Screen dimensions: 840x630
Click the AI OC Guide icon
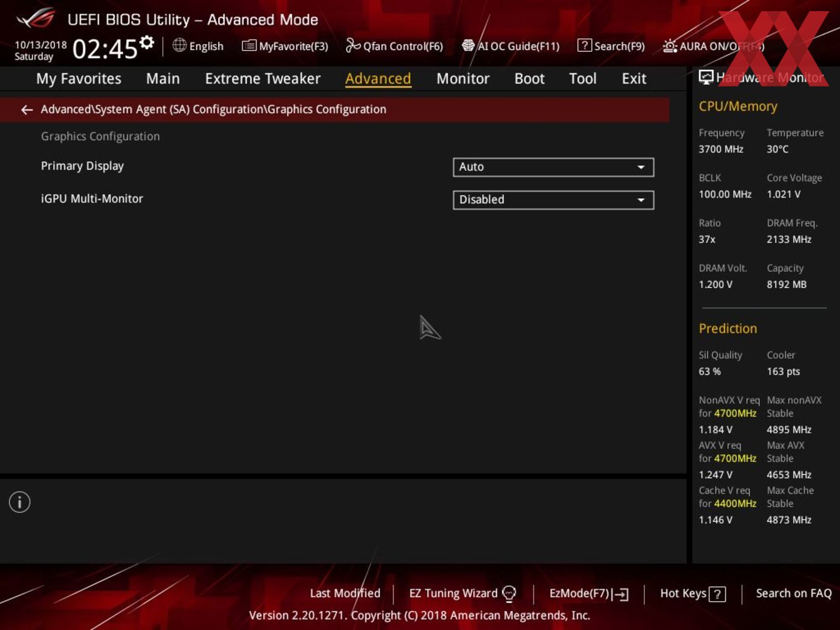(x=468, y=46)
